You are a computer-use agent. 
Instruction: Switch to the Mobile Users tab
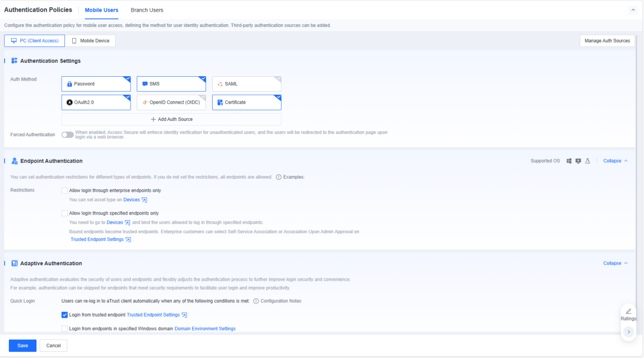point(101,10)
